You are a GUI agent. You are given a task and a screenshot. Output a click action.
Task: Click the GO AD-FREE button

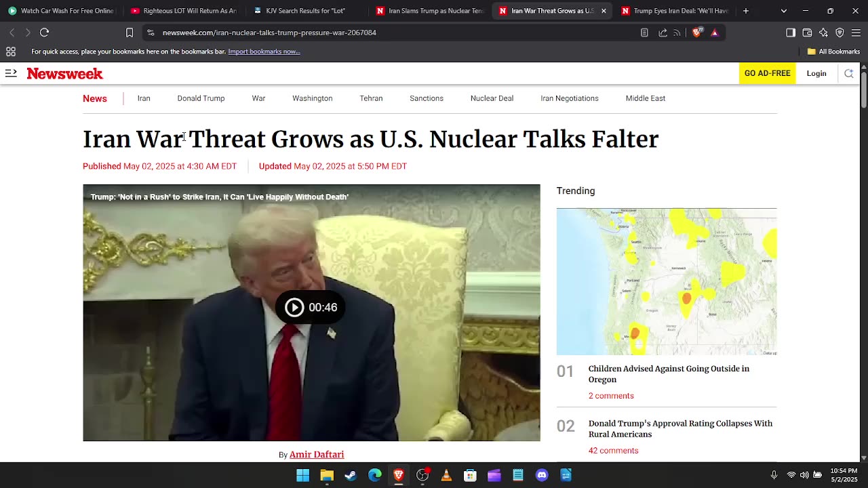coord(767,73)
